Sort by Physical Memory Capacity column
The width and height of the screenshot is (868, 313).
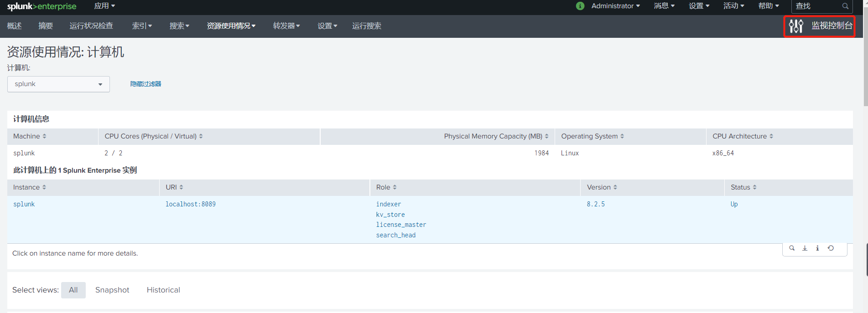[x=496, y=136]
